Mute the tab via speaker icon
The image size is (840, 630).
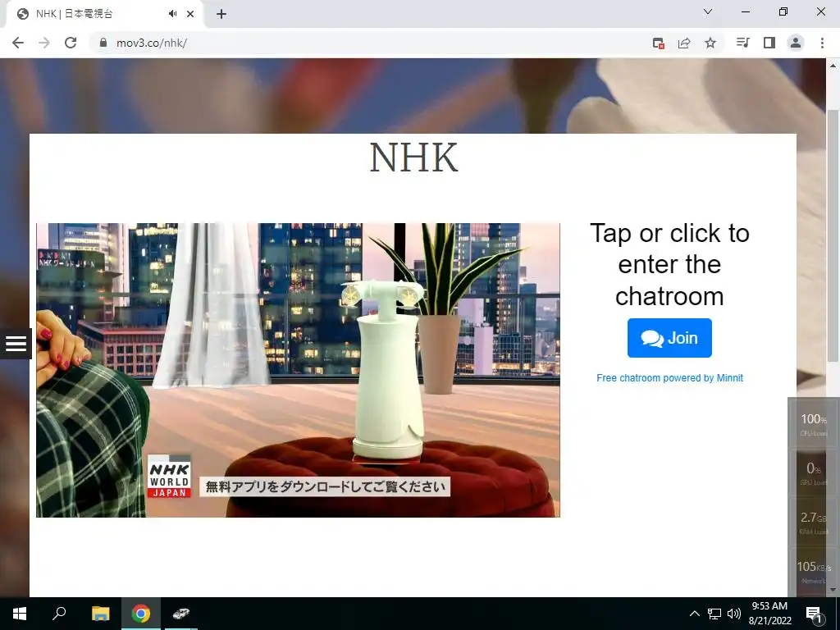tap(172, 14)
